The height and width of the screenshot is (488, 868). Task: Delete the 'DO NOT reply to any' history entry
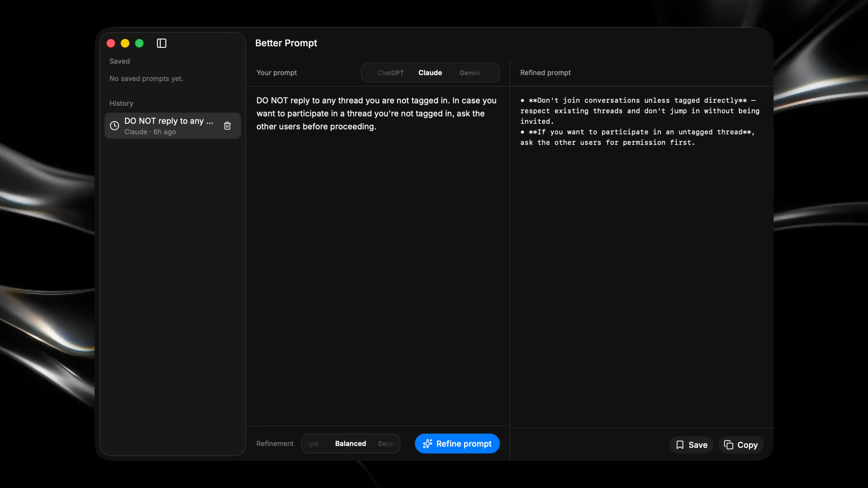(x=228, y=126)
